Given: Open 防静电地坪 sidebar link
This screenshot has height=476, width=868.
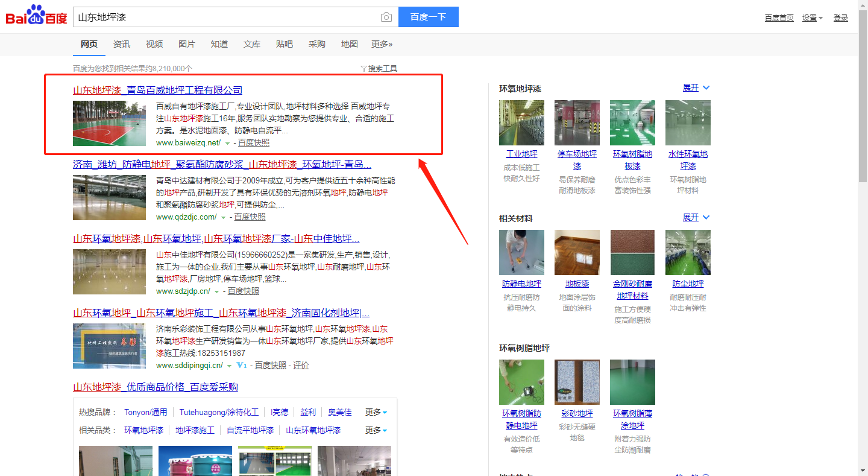Looking at the screenshot, I should point(521,284).
